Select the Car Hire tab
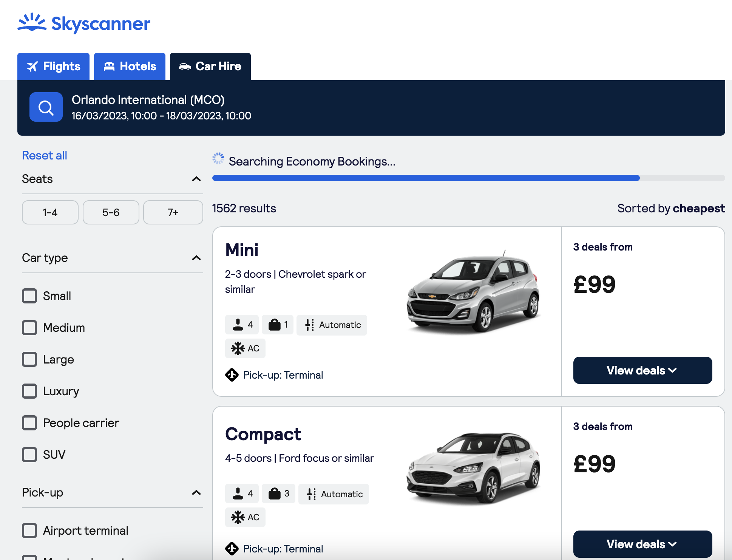 210,67
